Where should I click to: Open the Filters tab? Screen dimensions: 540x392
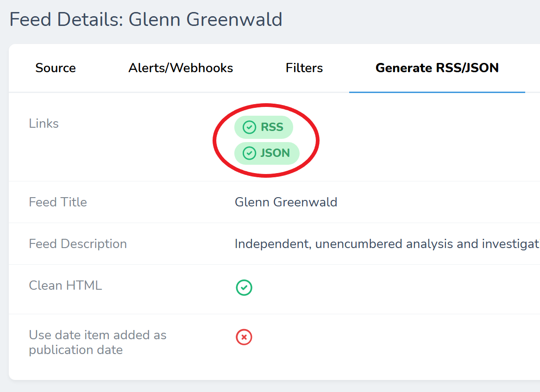coord(304,68)
